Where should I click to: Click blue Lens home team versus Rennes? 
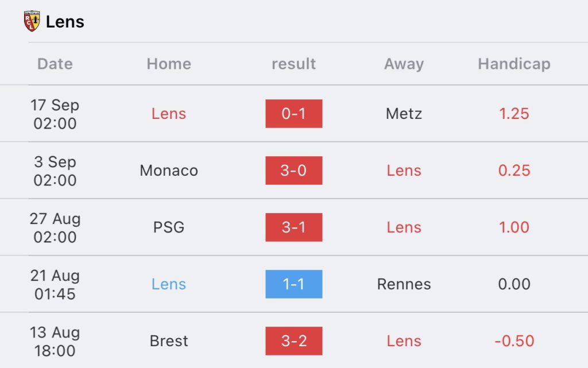tap(169, 284)
